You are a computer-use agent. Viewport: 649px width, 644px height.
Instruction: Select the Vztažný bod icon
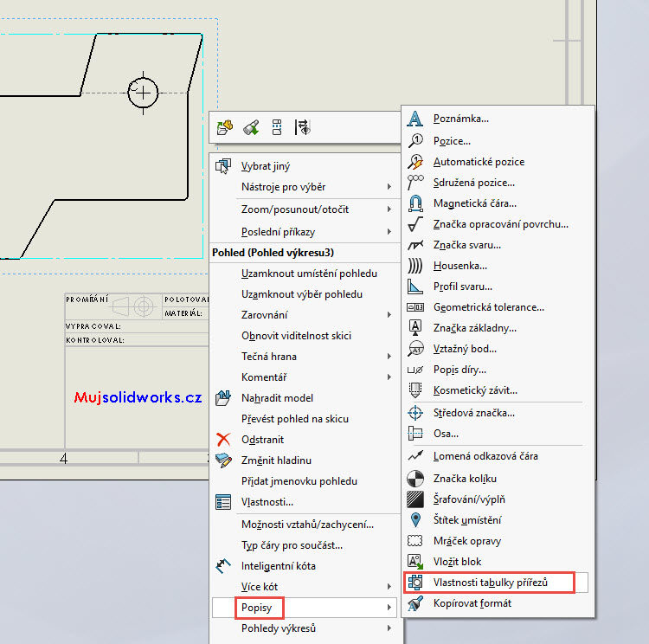(415, 349)
